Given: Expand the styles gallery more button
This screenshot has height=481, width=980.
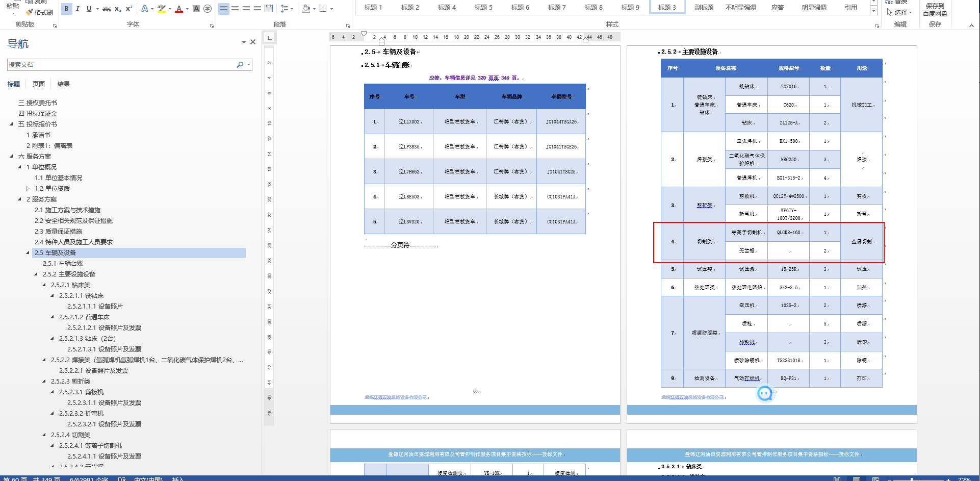Looking at the screenshot, I should (x=873, y=10).
